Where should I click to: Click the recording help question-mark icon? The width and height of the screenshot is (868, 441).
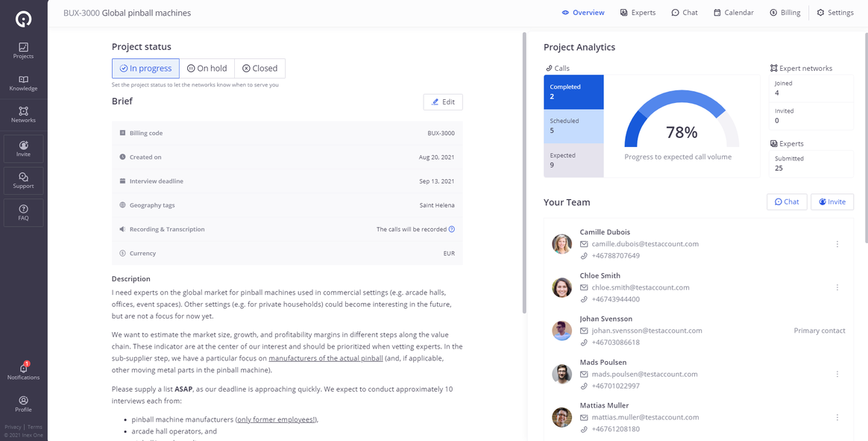(x=452, y=229)
